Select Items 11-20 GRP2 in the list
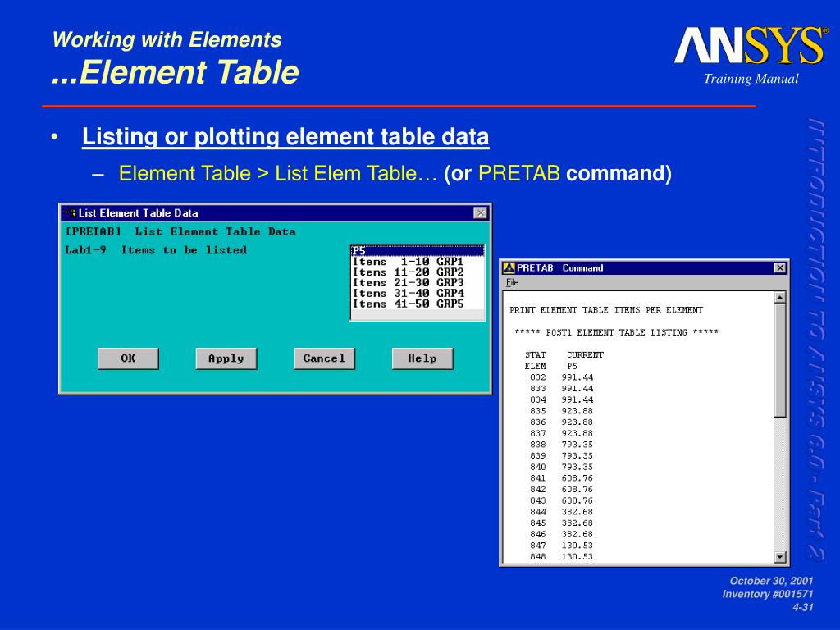Image resolution: width=840 pixels, height=630 pixels. pyautogui.click(x=409, y=272)
